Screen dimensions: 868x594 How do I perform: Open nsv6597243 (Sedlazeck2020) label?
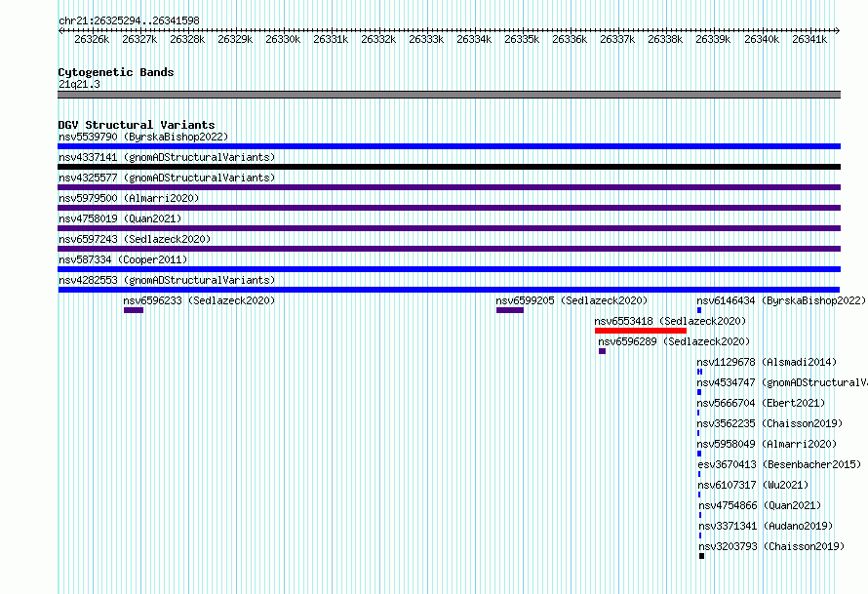tap(135, 239)
